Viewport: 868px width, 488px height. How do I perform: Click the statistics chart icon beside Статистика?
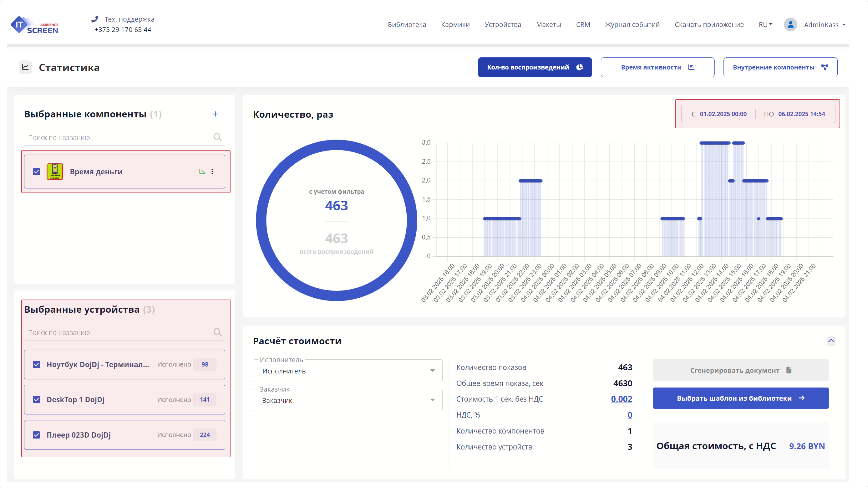pyautogui.click(x=25, y=67)
